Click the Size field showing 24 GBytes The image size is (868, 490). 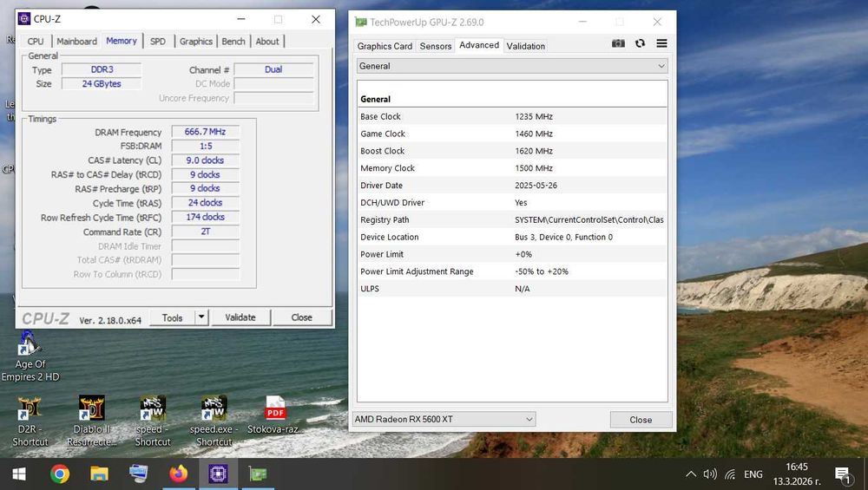[x=102, y=84]
